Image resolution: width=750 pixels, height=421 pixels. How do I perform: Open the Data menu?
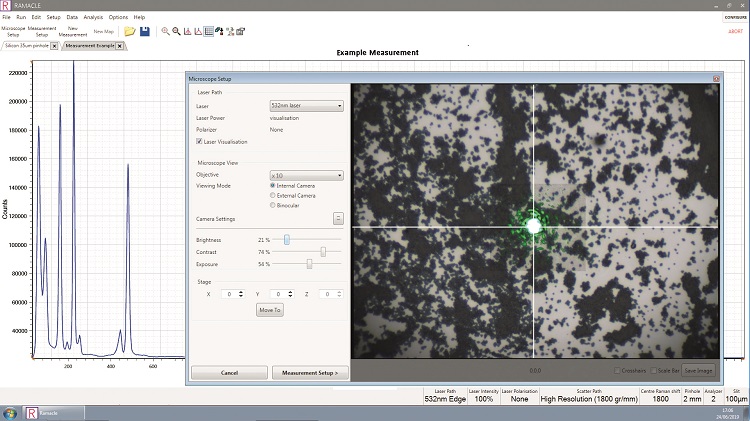point(72,17)
